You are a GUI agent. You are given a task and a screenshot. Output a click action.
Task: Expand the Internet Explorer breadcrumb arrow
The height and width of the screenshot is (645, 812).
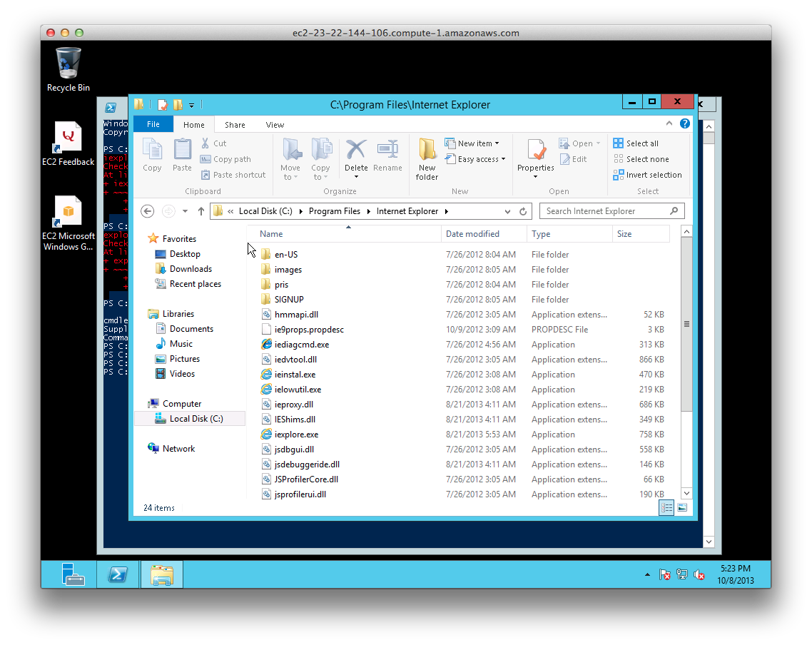(x=447, y=211)
